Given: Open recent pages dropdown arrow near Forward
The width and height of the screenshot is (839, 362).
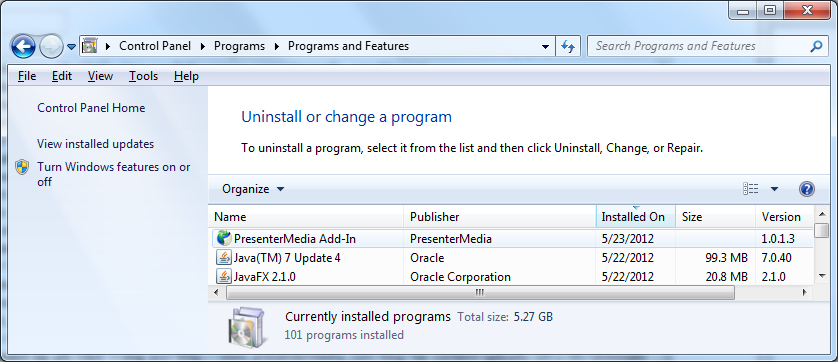Looking at the screenshot, I should click(72, 47).
